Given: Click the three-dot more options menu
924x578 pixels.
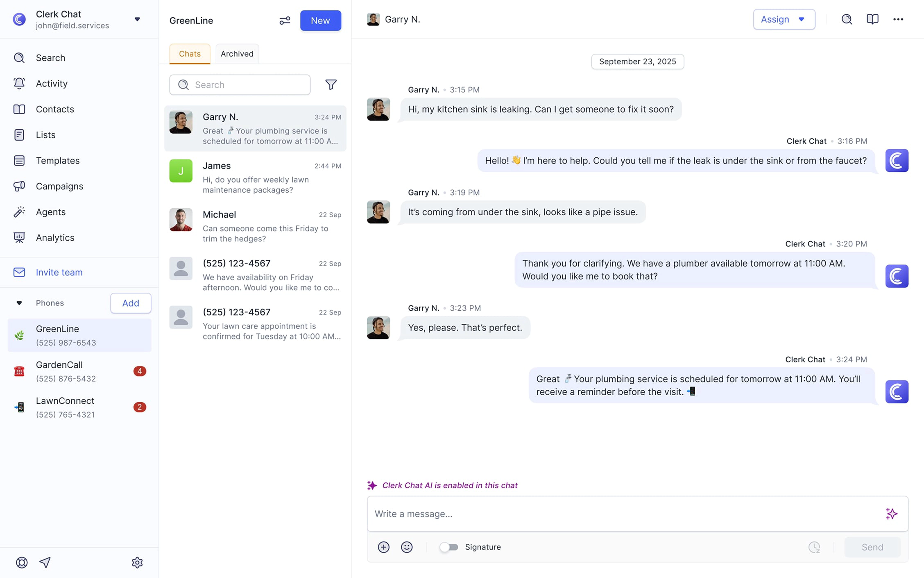Looking at the screenshot, I should (898, 19).
